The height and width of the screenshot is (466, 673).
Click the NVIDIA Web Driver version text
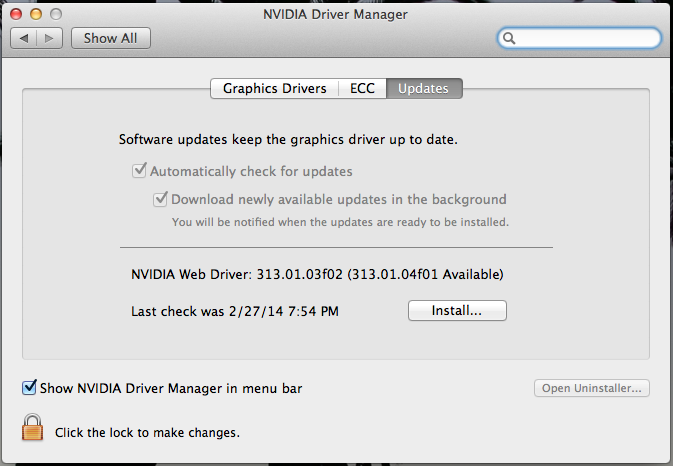pyautogui.click(x=317, y=273)
